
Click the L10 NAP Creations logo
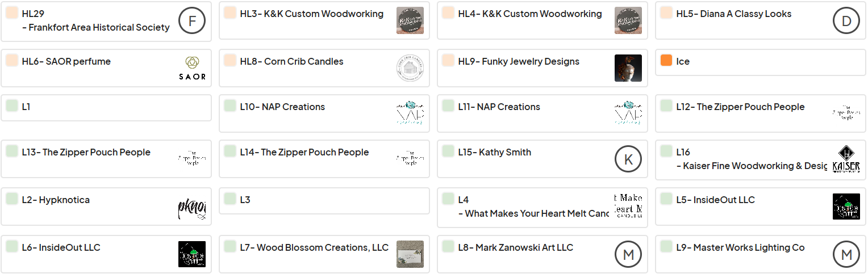tap(410, 113)
